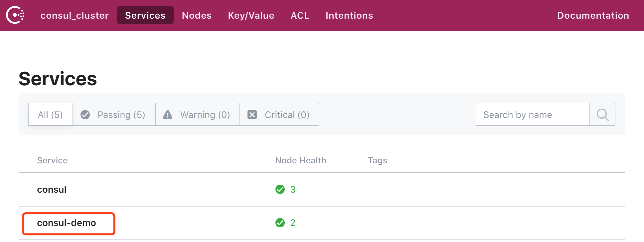Show all five services filter

pyautogui.click(x=50, y=115)
